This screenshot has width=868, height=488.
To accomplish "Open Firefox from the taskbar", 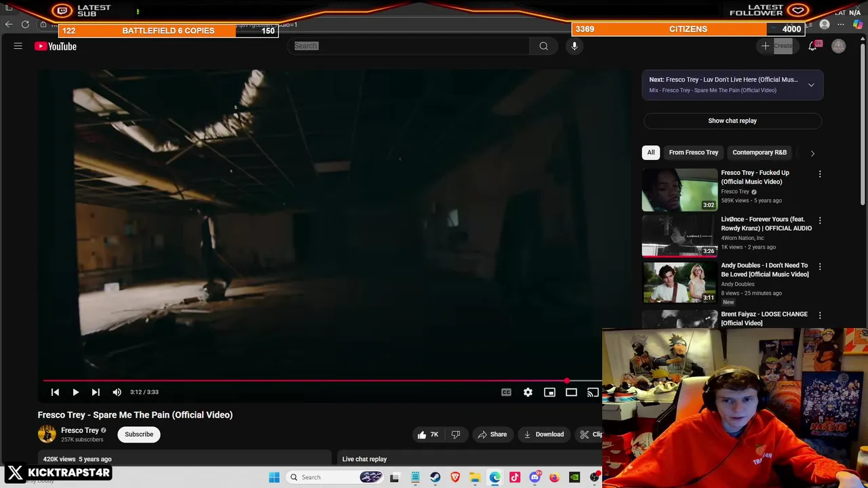I will point(555,477).
